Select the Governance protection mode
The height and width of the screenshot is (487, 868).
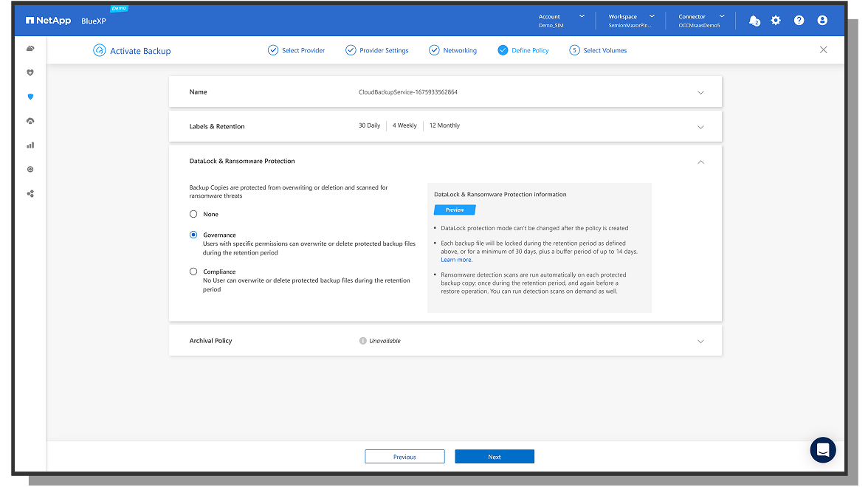(x=193, y=235)
